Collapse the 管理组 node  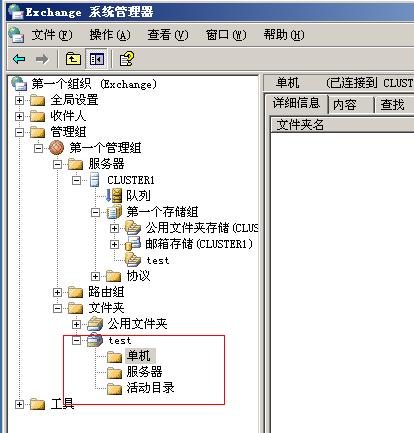(19, 132)
